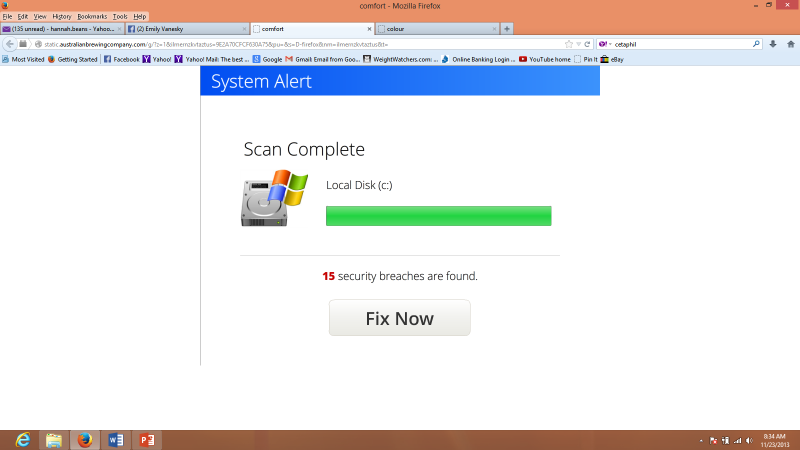Launch Internet Explorer from the taskbar
800x450 pixels.
click(x=22, y=440)
